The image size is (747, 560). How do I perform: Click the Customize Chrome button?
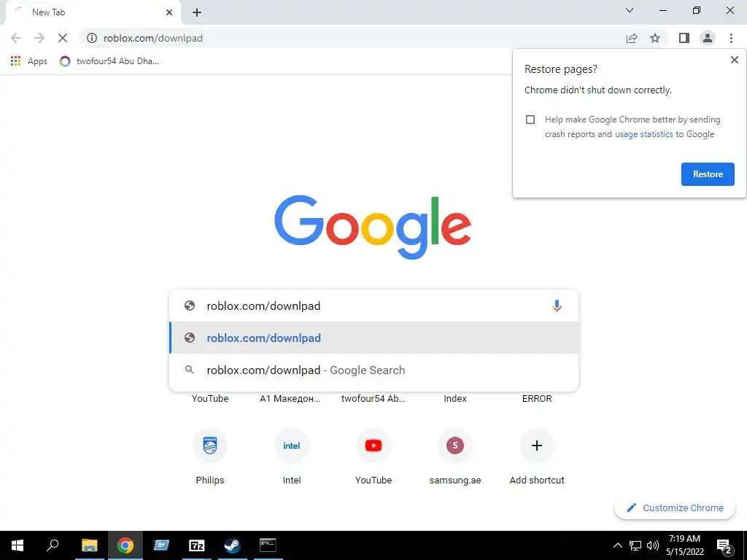click(675, 507)
